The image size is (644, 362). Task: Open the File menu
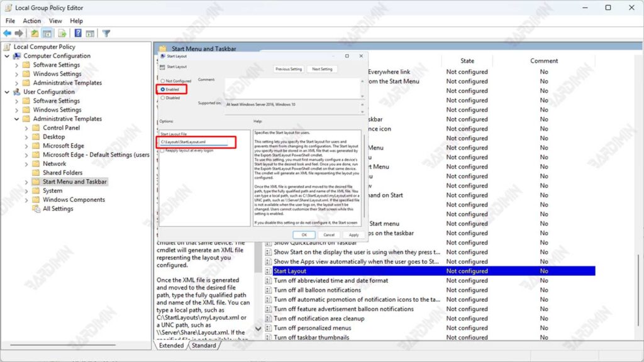click(10, 21)
